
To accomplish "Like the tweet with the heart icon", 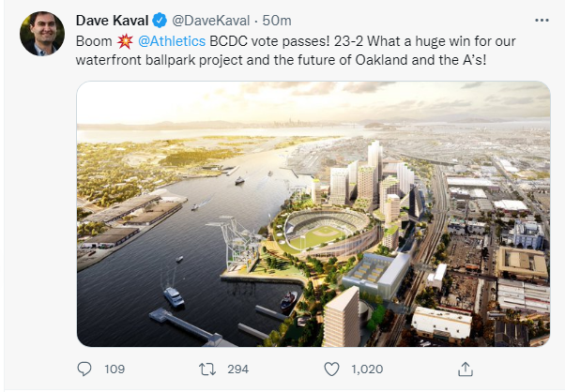I will pyautogui.click(x=331, y=369).
